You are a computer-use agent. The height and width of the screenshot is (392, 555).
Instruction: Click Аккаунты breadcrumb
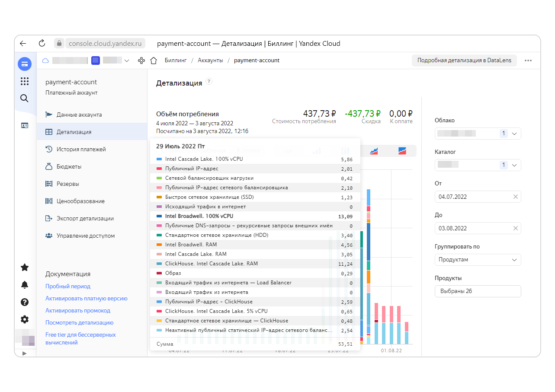point(210,61)
